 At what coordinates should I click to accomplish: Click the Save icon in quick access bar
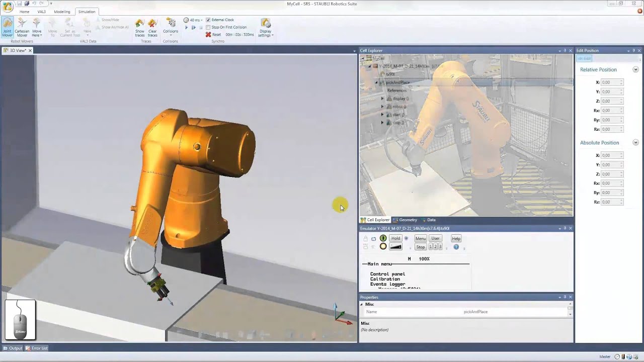[x=19, y=4]
